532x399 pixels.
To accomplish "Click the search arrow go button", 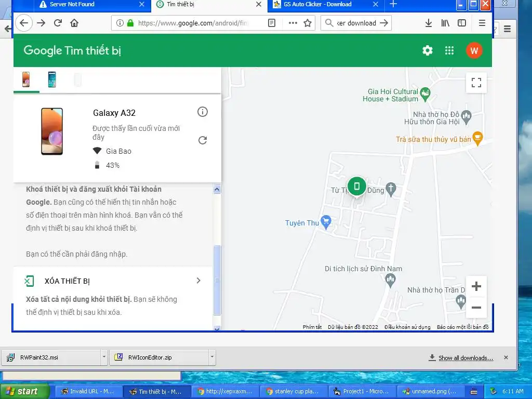I will pyautogui.click(x=384, y=23).
